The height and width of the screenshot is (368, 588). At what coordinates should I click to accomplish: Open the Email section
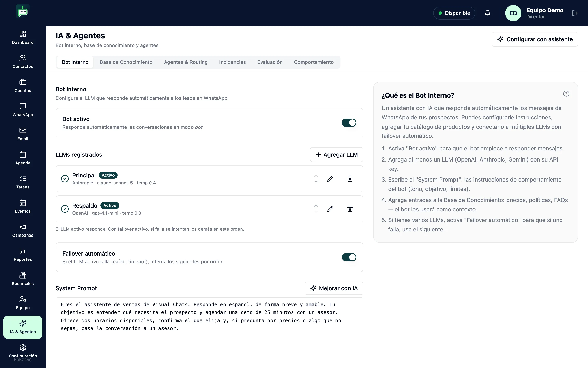(x=23, y=134)
